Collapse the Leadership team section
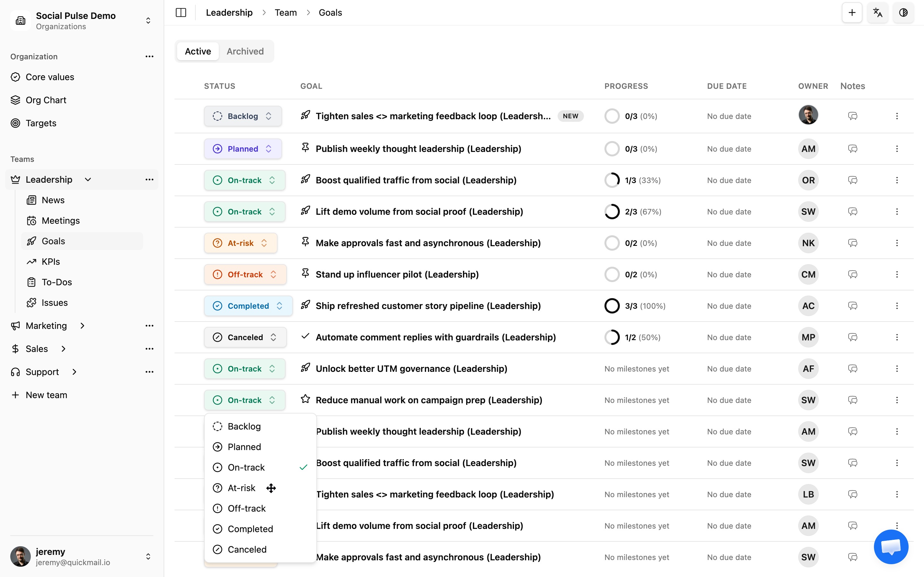This screenshot has width=924, height=577. point(88,180)
